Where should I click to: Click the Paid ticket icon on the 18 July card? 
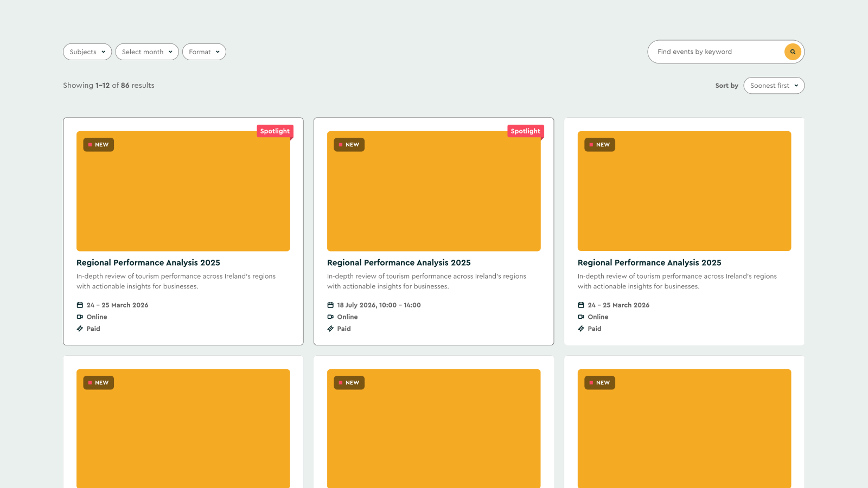tap(330, 329)
